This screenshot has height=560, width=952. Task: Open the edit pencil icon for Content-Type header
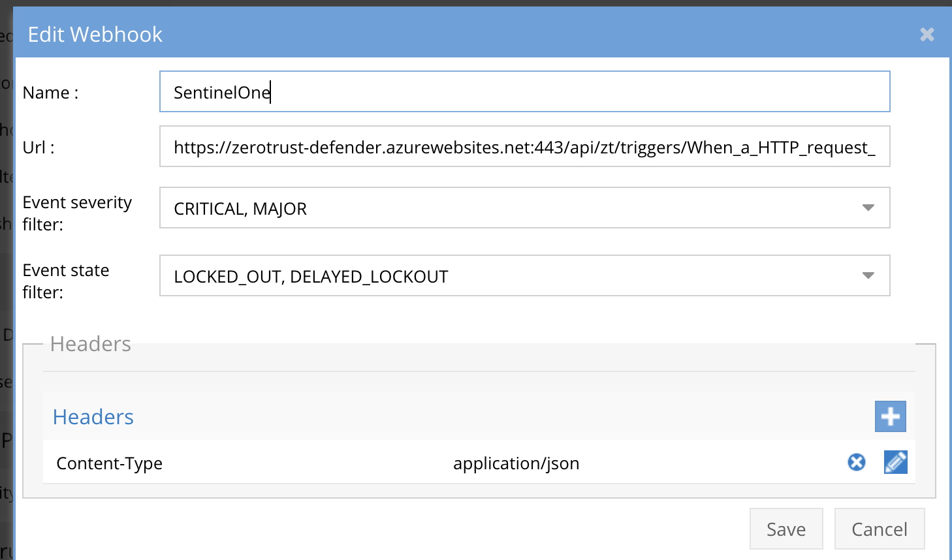point(895,462)
